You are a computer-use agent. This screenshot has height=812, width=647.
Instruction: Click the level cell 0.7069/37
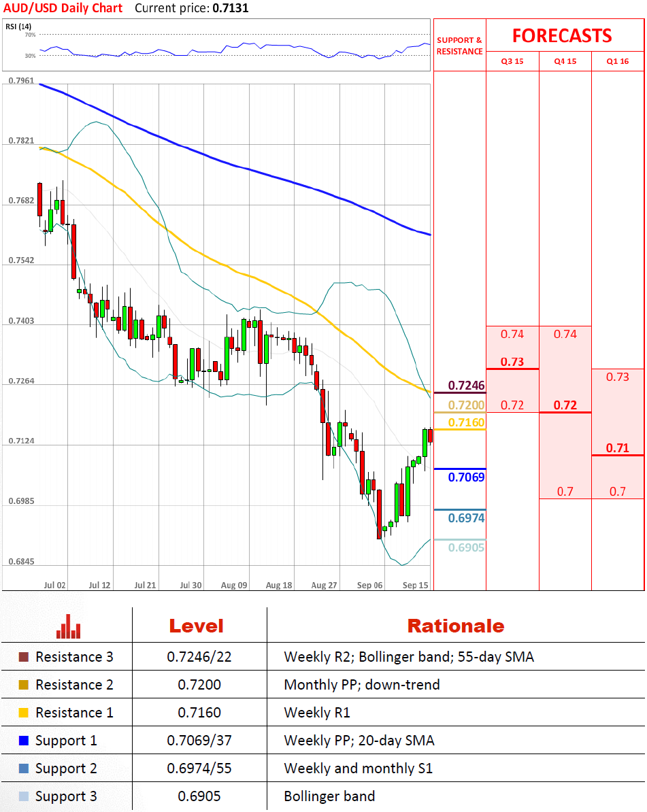click(199, 741)
